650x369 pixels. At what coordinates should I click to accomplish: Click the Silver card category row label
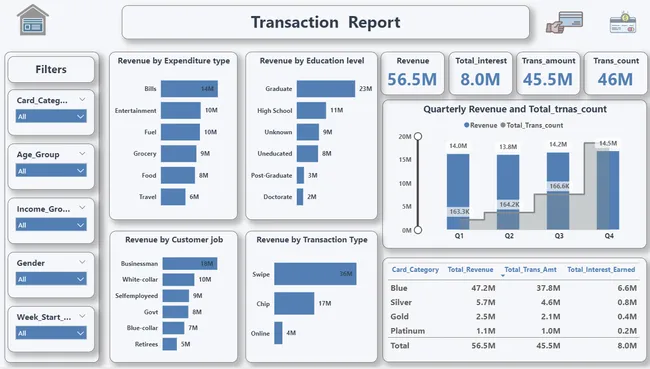point(401,302)
